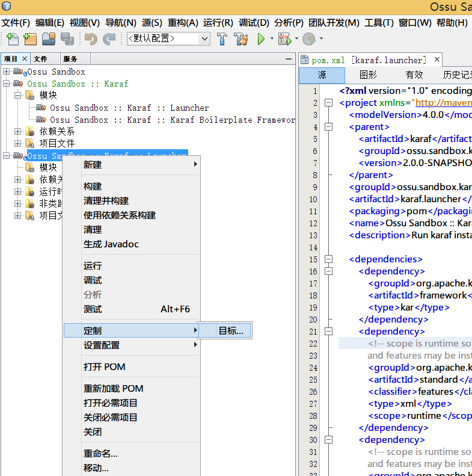
Task: Click the Undo arrow icon
Action: [91, 39]
